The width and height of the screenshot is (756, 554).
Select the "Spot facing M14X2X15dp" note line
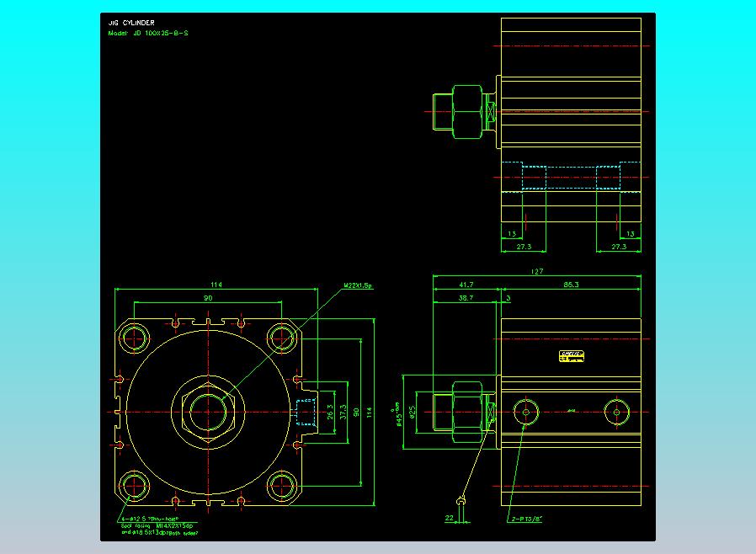pos(157,526)
